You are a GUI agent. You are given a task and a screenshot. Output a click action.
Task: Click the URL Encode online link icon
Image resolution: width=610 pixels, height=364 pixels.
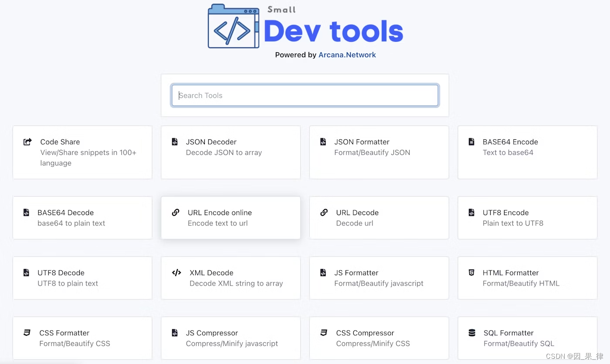click(175, 212)
